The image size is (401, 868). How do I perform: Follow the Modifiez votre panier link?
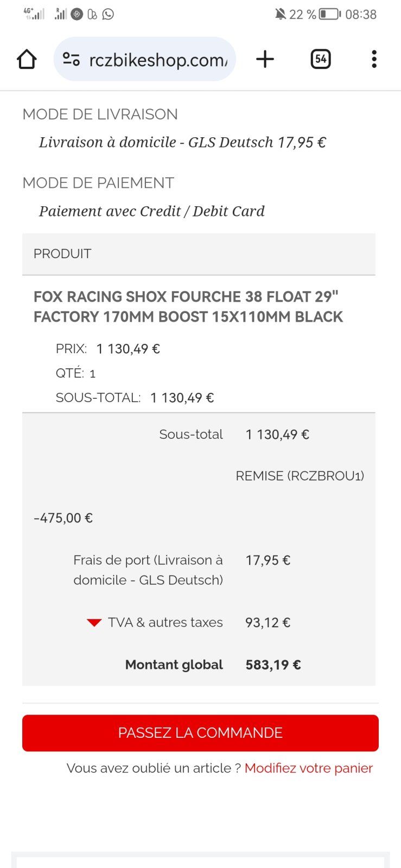[x=309, y=768]
